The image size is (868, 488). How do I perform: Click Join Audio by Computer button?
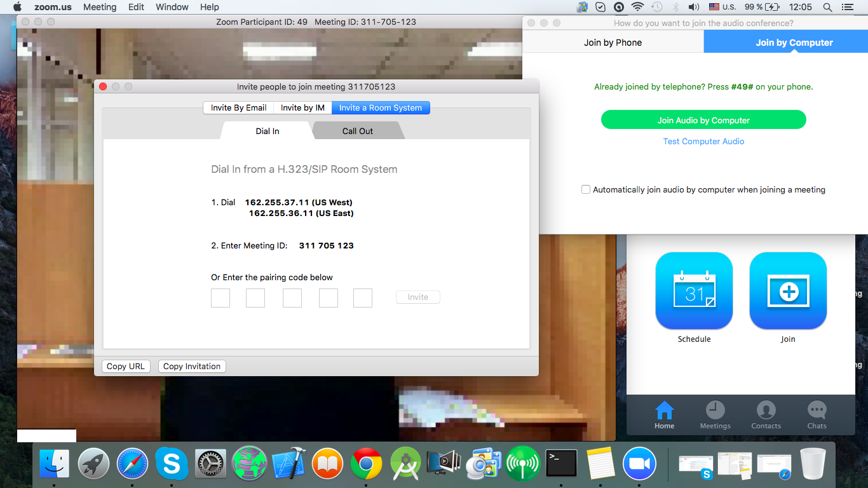point(703,120)
